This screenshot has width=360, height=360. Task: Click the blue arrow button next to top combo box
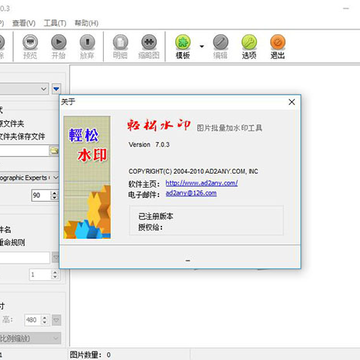click(x=56, y=89)
